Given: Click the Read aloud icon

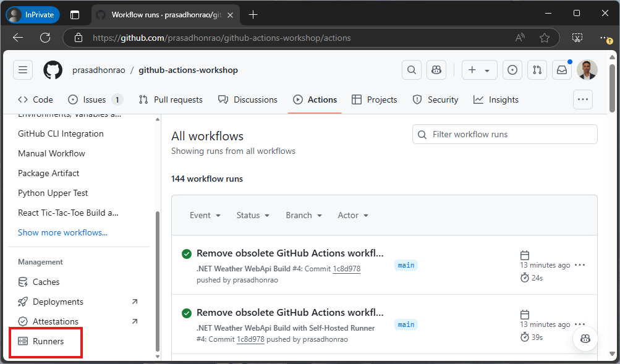Looking at the screenshot, I should tap(520, 38).
